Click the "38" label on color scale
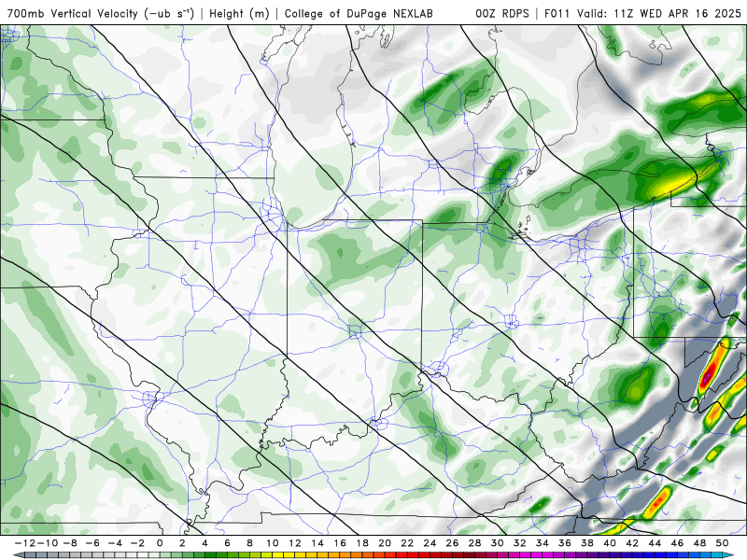The image size is (747, 560). [x=587, y=543]
